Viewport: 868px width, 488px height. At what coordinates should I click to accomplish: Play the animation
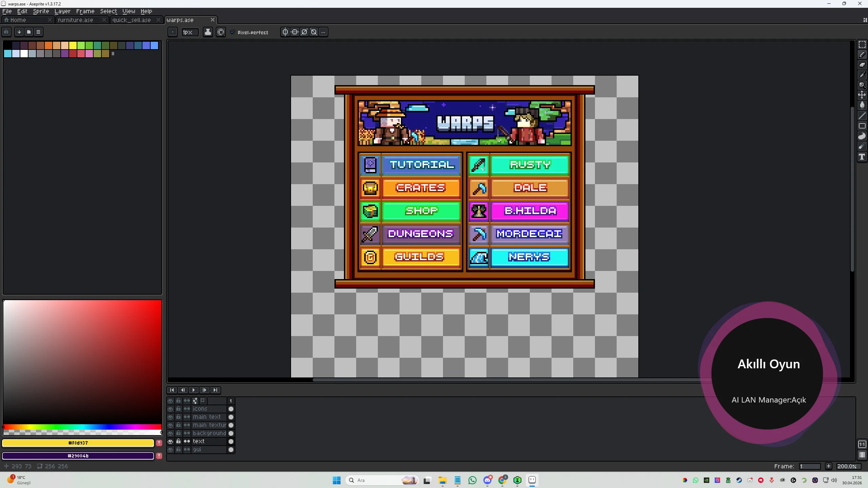pyautogui.click(x=194, y=390)
